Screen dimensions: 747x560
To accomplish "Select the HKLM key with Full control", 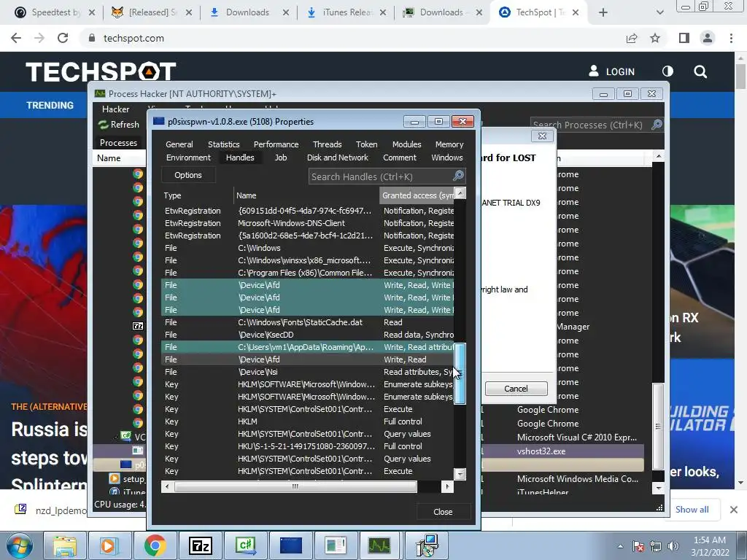I will 307,421.
